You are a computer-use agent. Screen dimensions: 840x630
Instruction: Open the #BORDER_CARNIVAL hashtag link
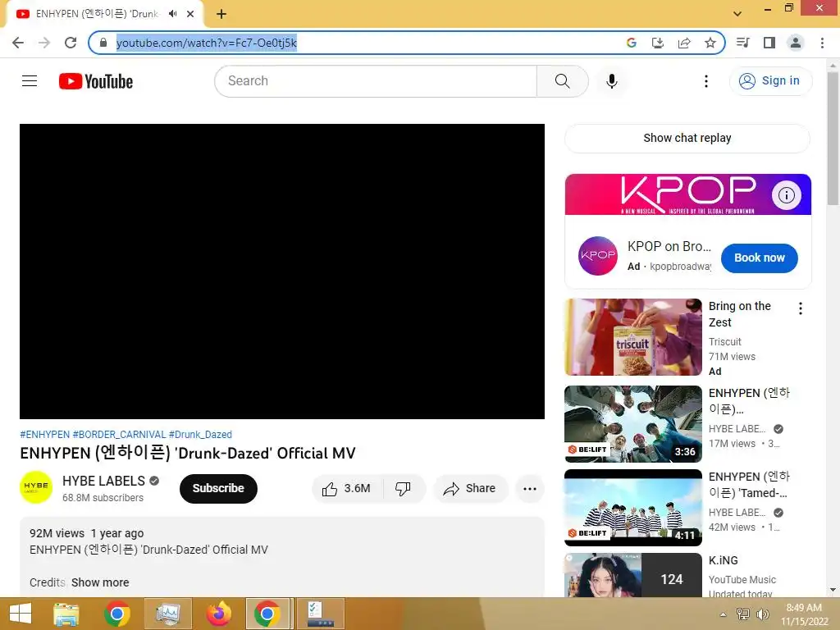(x=119, y=435)
